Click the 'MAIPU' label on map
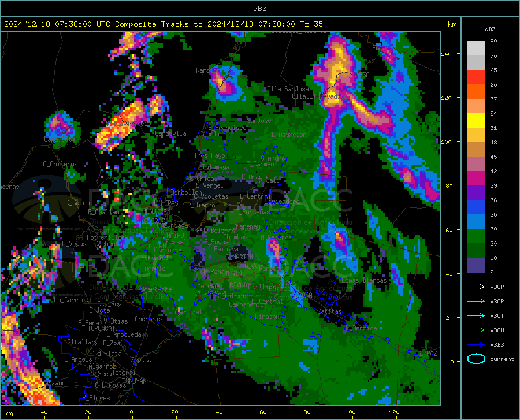The width and height of the screenshot is (520, 420). [x=175, y=235]
